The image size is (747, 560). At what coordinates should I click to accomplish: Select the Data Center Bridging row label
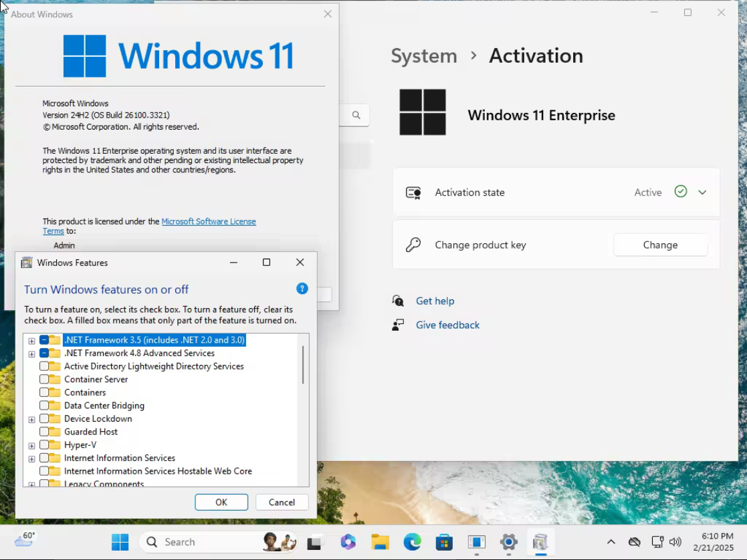[104, 405]
